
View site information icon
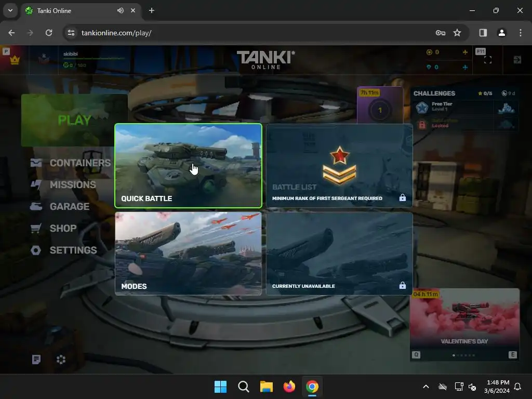71,33
